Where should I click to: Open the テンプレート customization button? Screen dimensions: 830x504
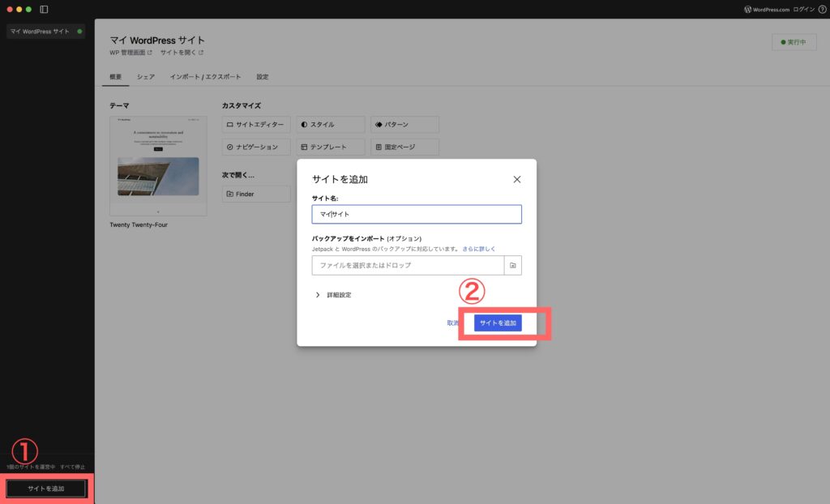[331, 147]
